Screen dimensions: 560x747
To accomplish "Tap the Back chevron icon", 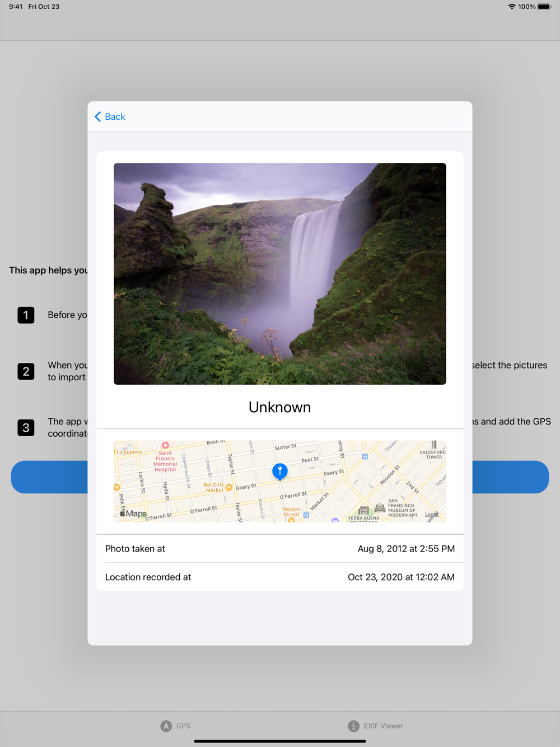I will coord(98,116).
